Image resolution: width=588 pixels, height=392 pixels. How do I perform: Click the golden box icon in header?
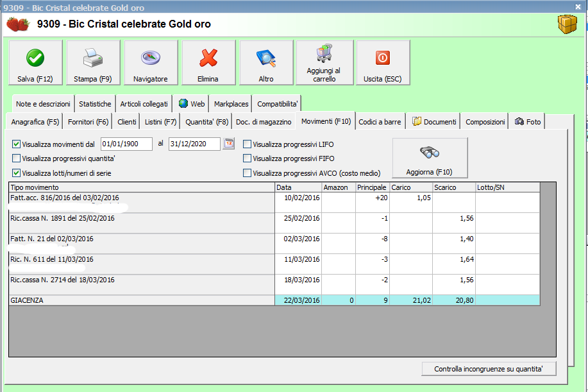567,24
